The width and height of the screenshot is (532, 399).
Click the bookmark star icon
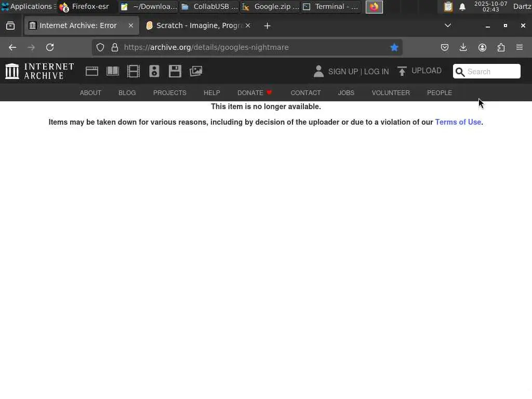pyautogui.click(x=394, y=47)
